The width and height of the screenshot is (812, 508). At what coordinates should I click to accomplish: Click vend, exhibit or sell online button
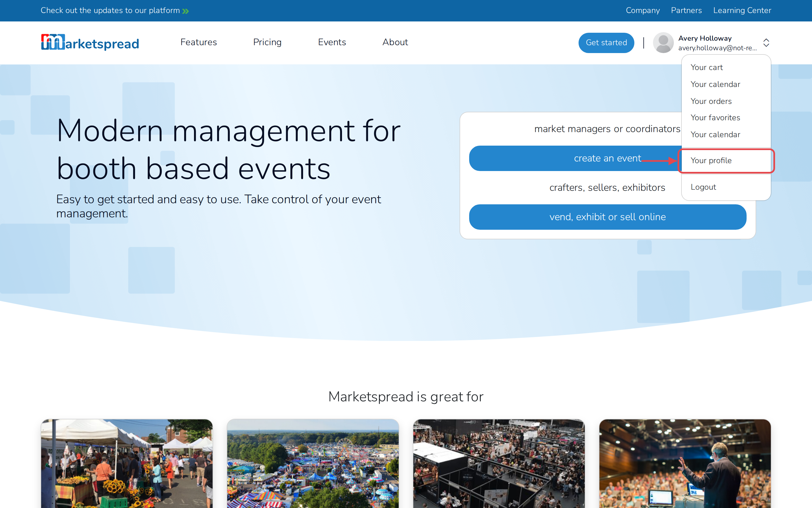607,217
